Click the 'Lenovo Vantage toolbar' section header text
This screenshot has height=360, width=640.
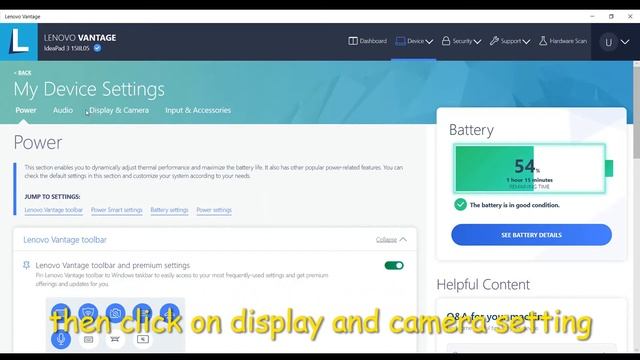coord(65,240)
